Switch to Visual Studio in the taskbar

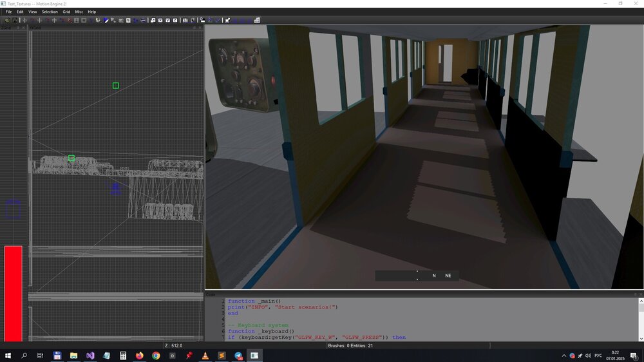point(90,356)
